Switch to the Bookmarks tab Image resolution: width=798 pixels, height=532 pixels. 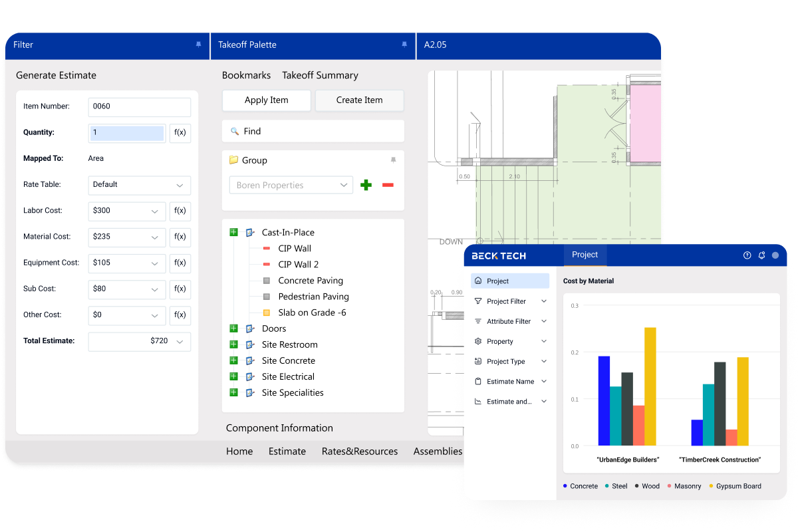pos(246,75)
